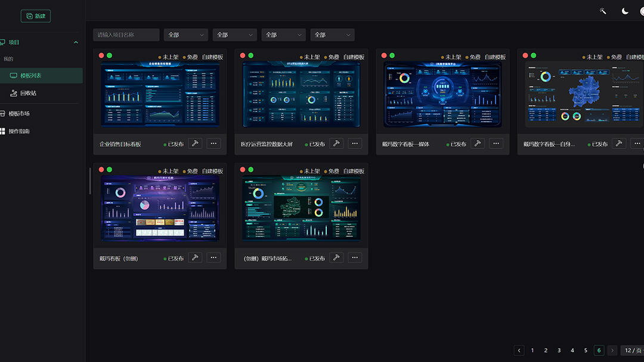The image size is (644, 362).
Task: Click green dot on 戴玛数字看板—媒体 card
Action: pyautogui.click(x=392, y=55)
